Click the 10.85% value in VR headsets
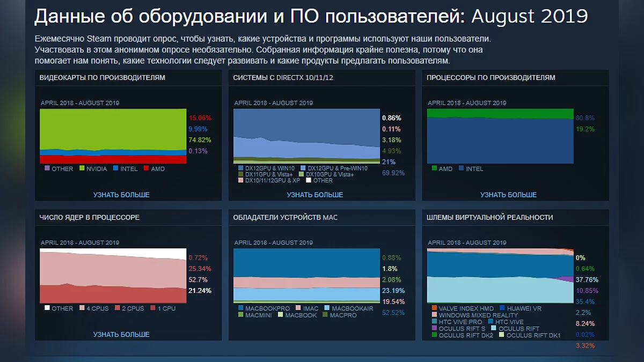The image size is (644, 362). coord(587,291)
